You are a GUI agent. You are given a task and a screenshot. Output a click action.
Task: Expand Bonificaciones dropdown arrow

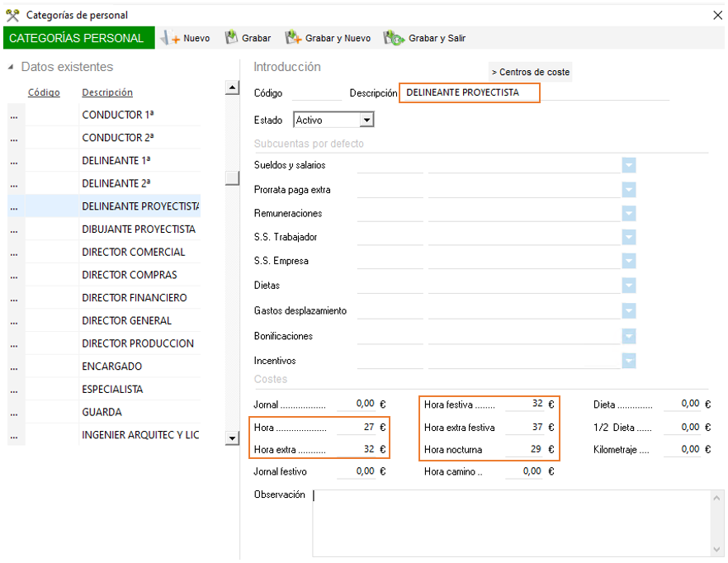coord(629,336)
